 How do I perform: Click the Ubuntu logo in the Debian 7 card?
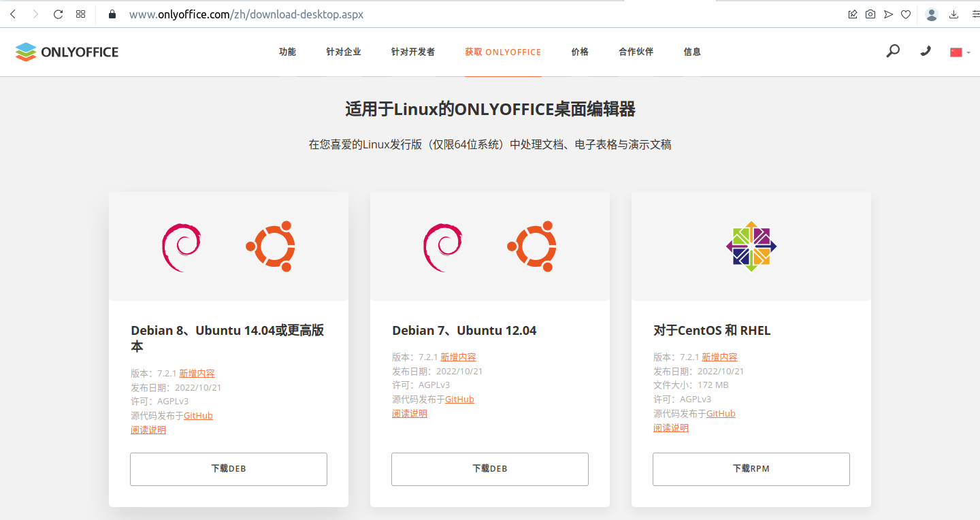pos(532,246)
